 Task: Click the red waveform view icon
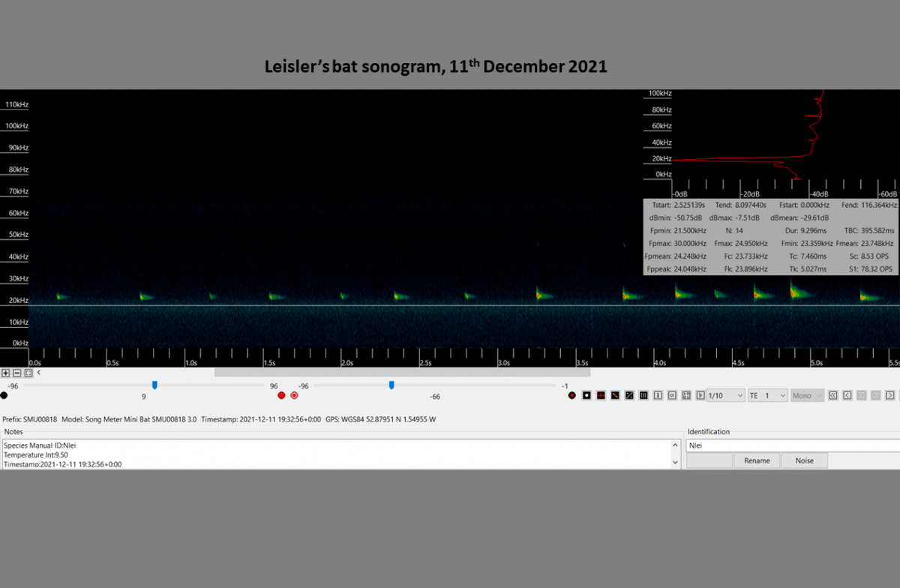tap(601, 395)
